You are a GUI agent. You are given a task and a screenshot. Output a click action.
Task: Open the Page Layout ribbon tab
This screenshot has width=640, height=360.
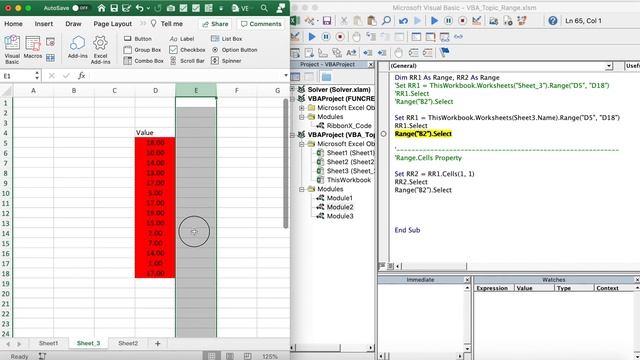click(x=113, y=24)
